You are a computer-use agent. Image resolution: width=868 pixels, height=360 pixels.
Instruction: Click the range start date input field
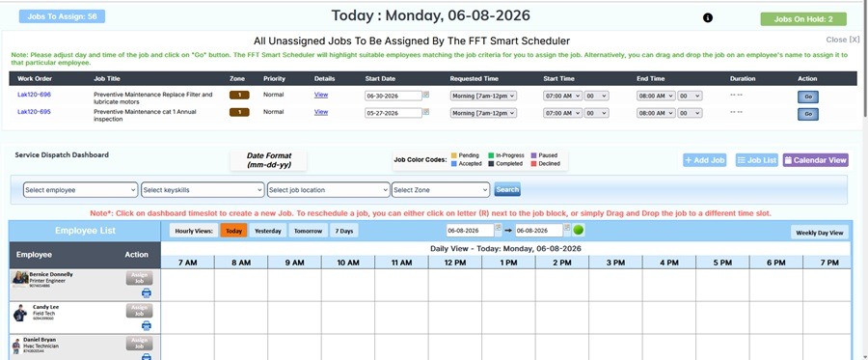(470, 231)
